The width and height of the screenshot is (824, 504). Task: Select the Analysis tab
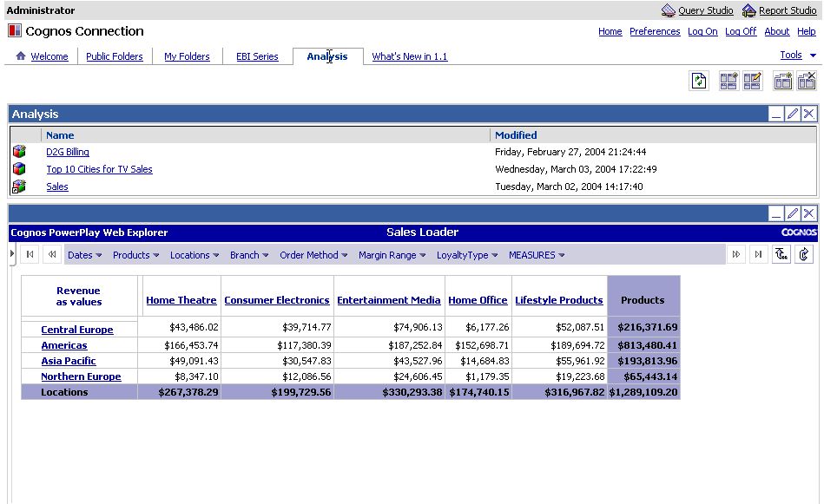click(x=326, y=56)
